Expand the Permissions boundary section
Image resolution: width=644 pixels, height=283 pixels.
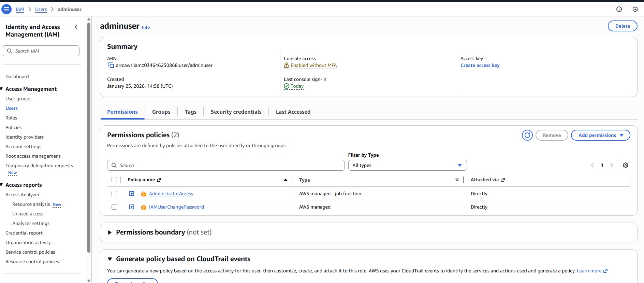(110, 232)
